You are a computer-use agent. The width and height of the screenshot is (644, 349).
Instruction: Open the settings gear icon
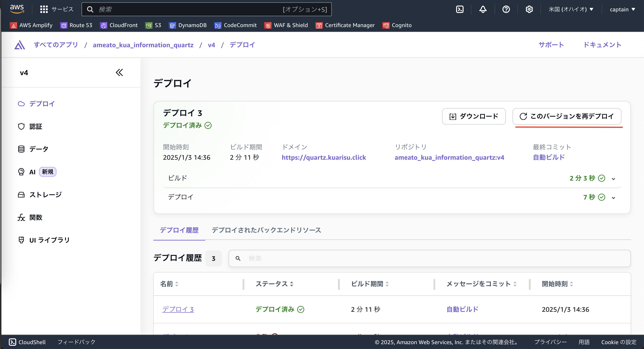[529, 9]
